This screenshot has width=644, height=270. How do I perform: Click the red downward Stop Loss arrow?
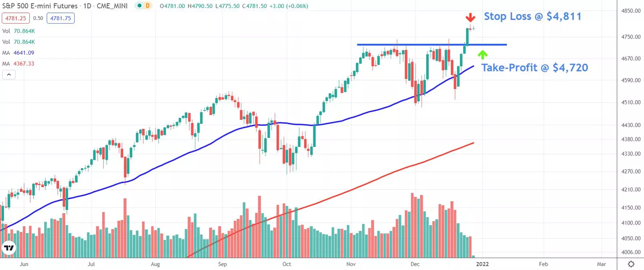click(x=471, y=18)
